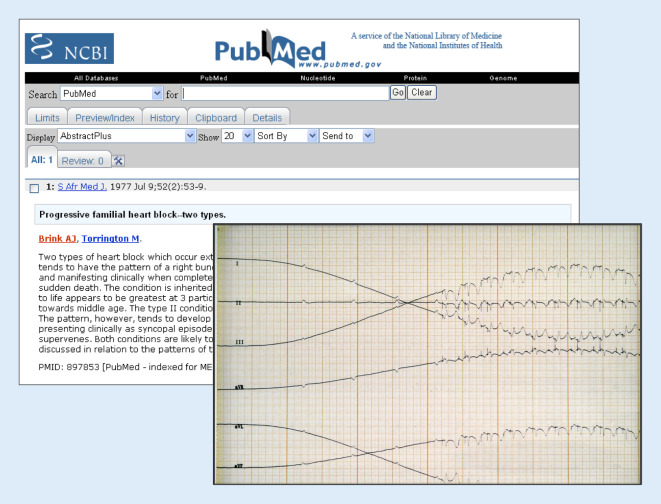
Task: Open Nucleotide in the black bar
Action: coord(318,78)
